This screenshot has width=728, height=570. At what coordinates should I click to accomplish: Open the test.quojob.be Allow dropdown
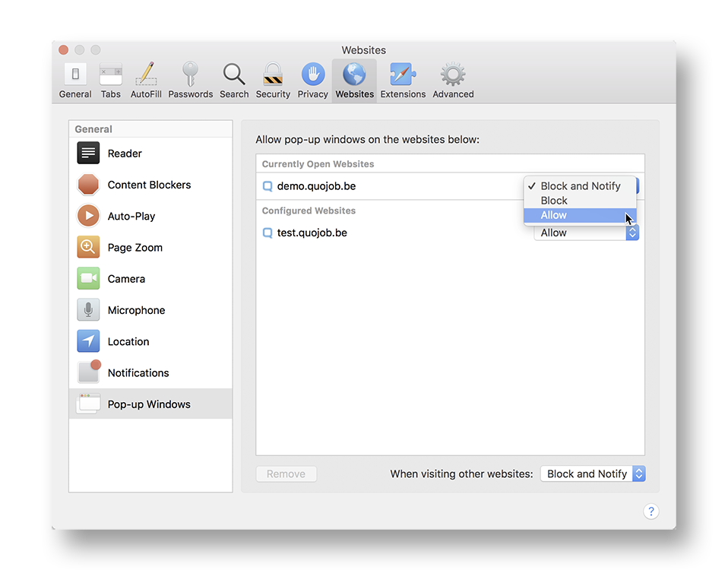click(587, 233)
